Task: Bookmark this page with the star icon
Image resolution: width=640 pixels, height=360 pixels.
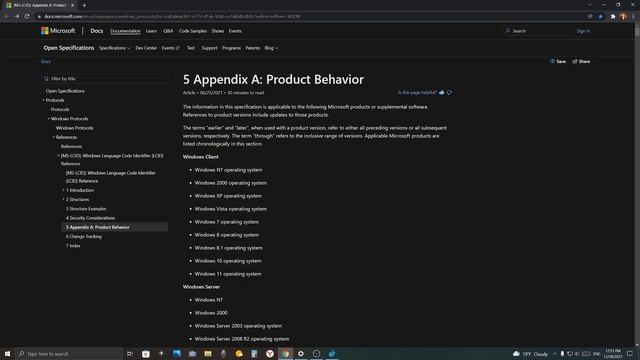Action: coord(600,16)
